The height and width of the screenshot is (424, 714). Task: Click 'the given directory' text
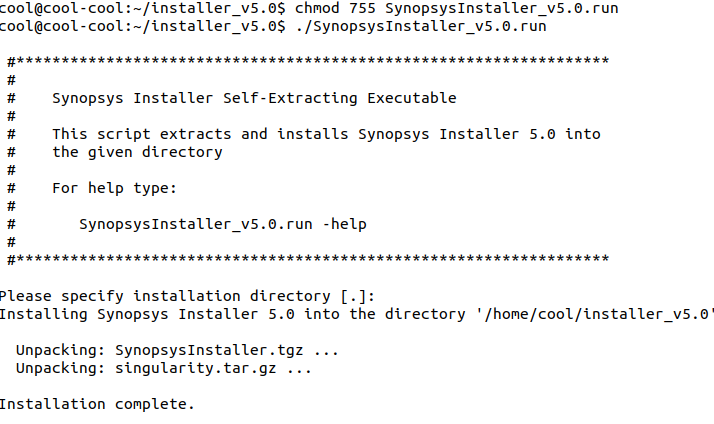[x=137, y=152]
